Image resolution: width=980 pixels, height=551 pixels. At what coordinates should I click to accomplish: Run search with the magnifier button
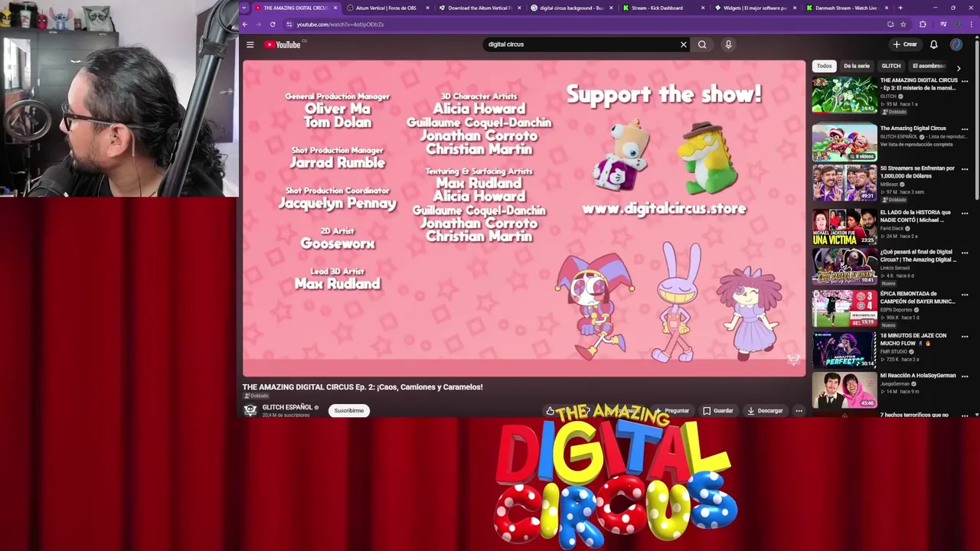pyautogui.click(x=702, y=44)
